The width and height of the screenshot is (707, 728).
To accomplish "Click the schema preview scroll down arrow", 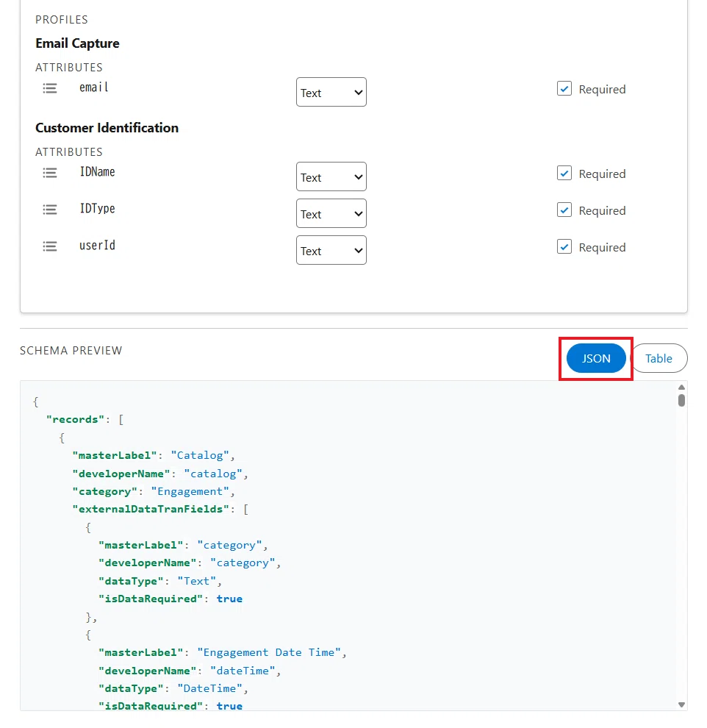I will 681,704.
